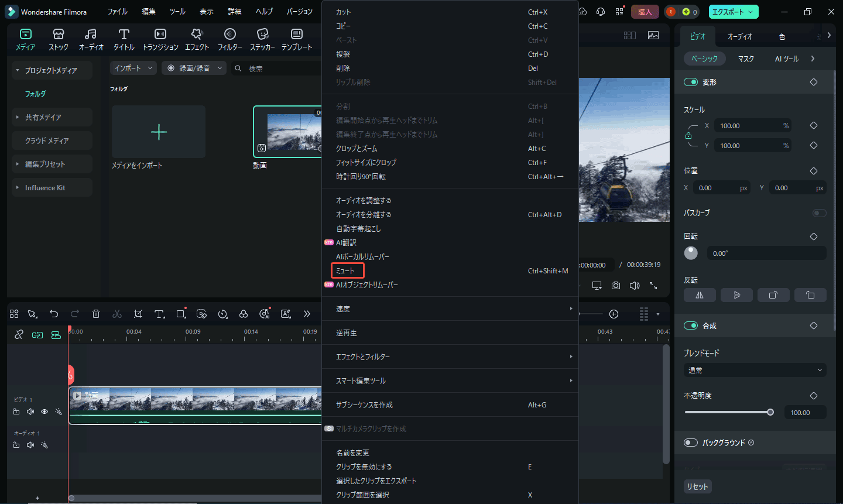
Task: Select the マスク sub-tab button
Action: pyautogui.click(x=746, y=59)
